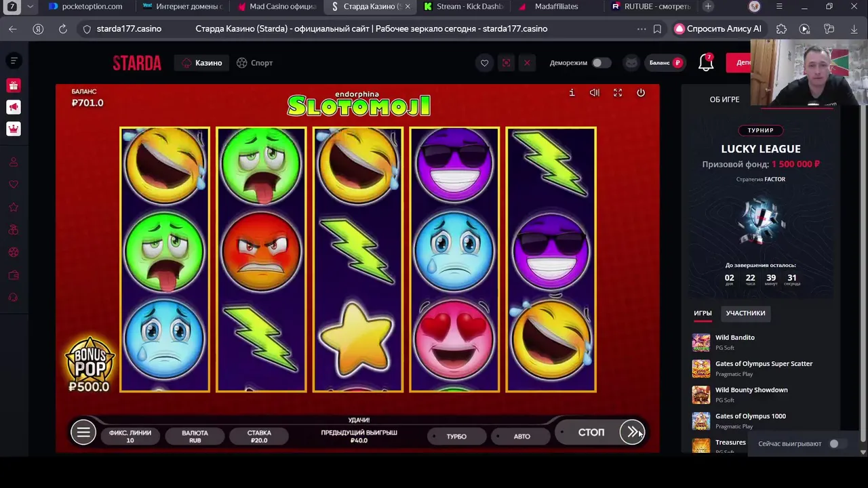Bookmark page in address bar

[x=657, y=29]
